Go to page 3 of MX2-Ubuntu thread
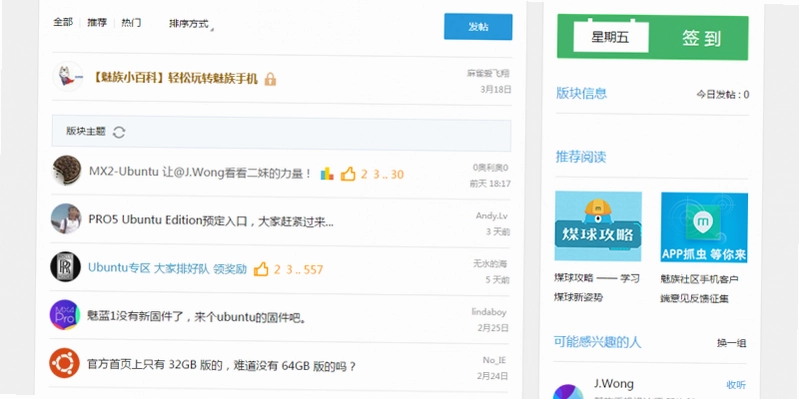Viewport: 799px width, 399px height. pyautogui.click(x=376, y=175)
